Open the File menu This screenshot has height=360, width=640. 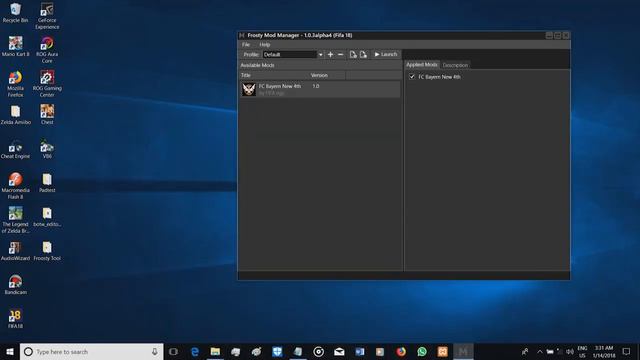246,44
